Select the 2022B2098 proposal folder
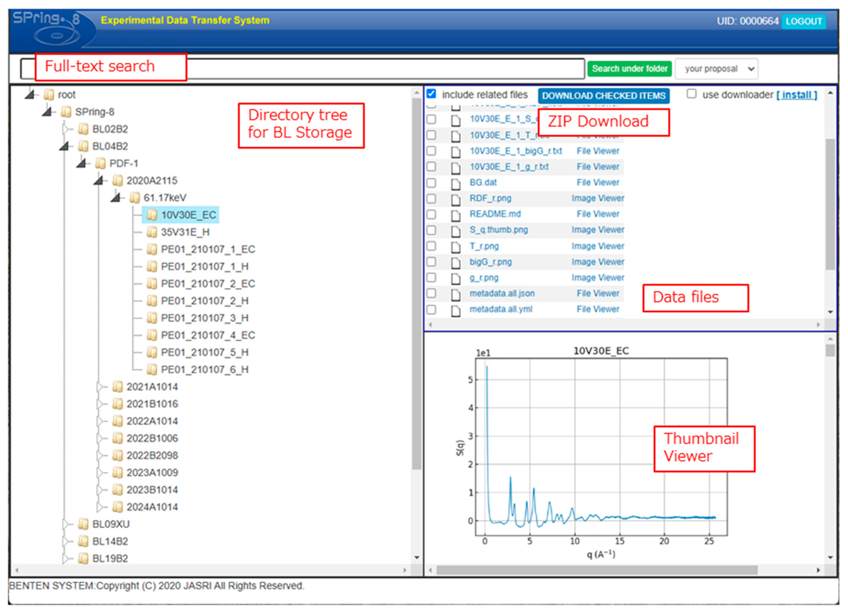848x616 pixels. (152, 455)
